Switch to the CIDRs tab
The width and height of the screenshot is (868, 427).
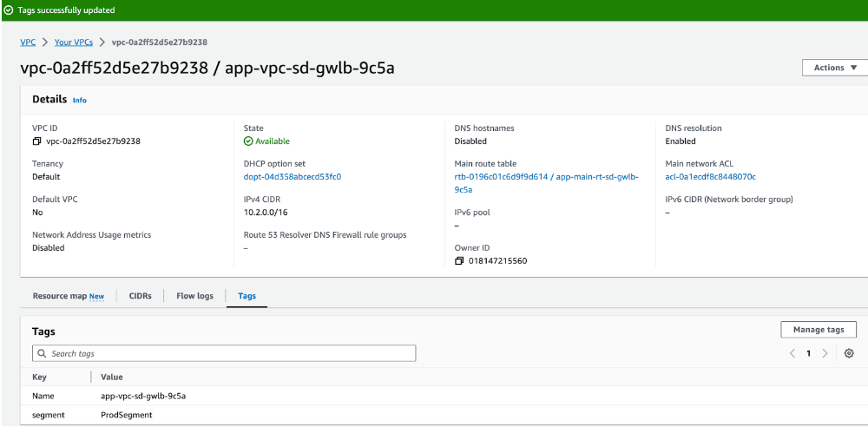(x=140, y=296)
